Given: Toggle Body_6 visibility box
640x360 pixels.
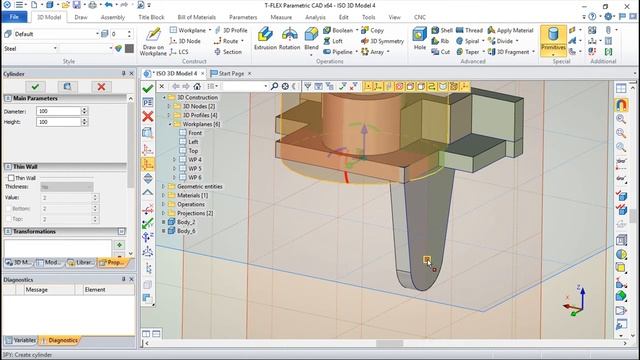Looking at the screenshot, I should [x=164, y=231].
